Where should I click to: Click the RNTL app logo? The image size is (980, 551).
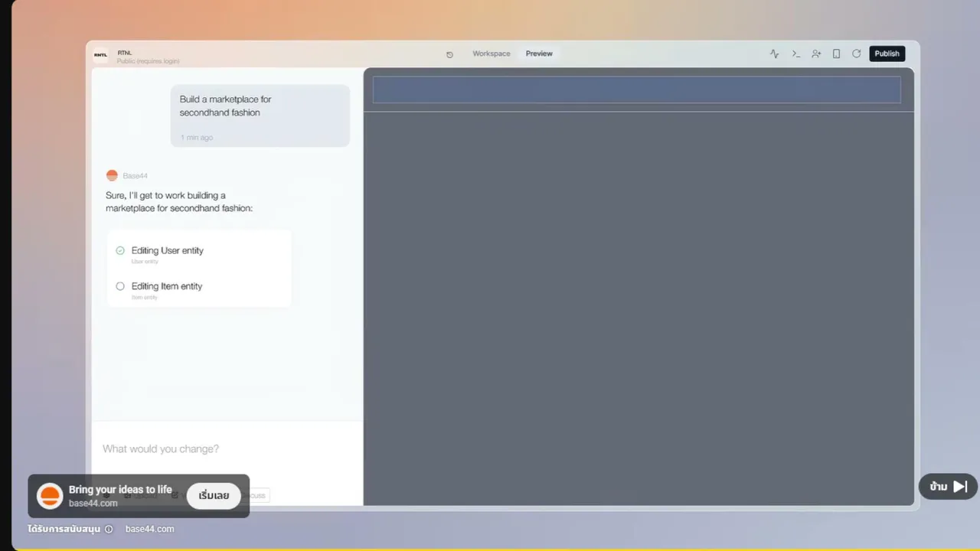point(100,54)
